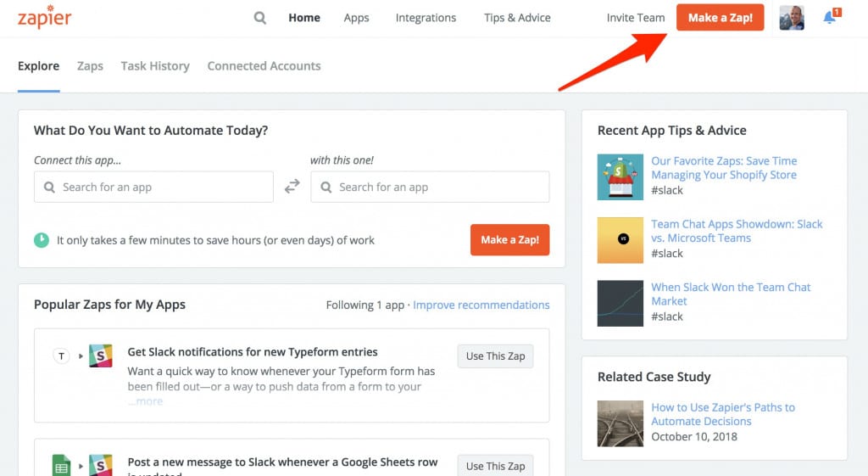Click the Zapier logo
868x476 pixels.
tap(44, 17)
